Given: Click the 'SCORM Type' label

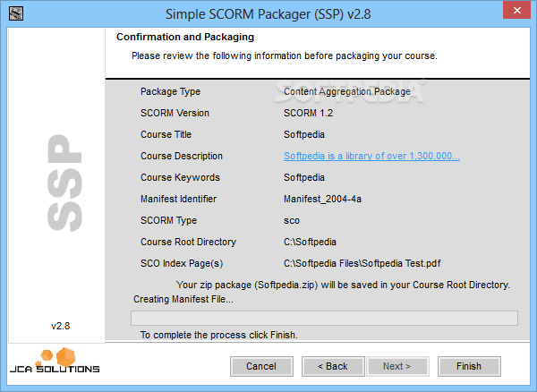Looking at the screenshot, I should pyautogui.click(x=168, y=220).
